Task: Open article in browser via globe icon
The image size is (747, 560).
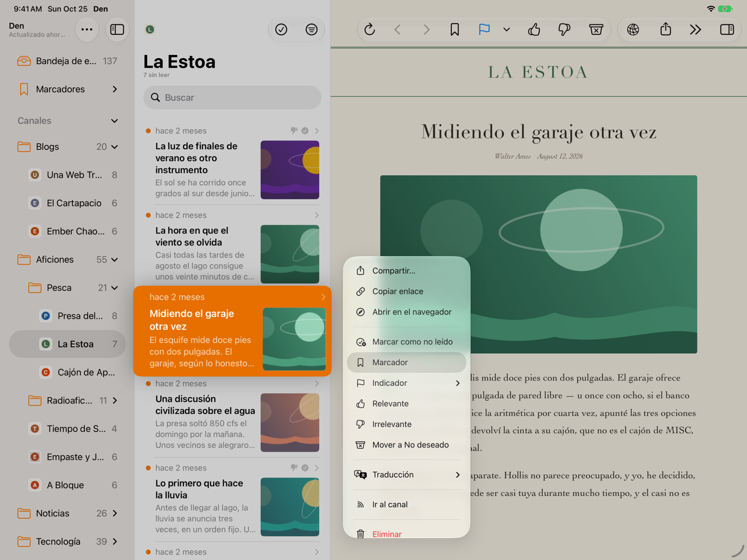Action: pyautogui.click(x=633, y=30)
